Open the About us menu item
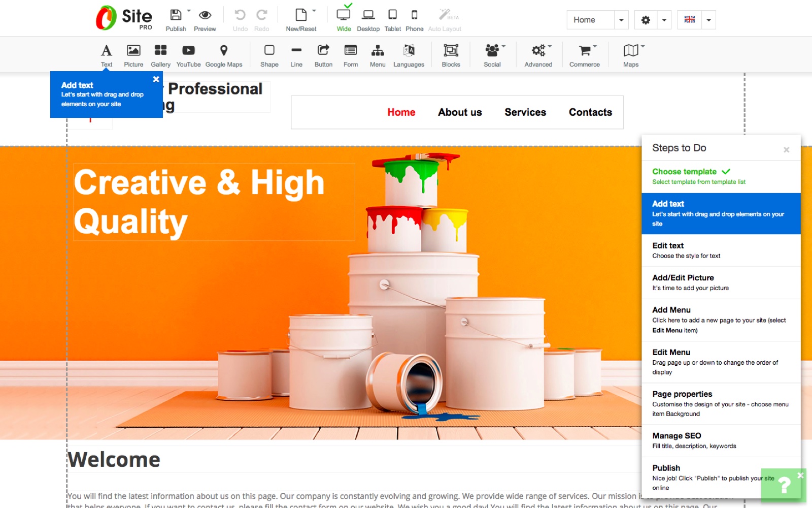 coord(460,112)
